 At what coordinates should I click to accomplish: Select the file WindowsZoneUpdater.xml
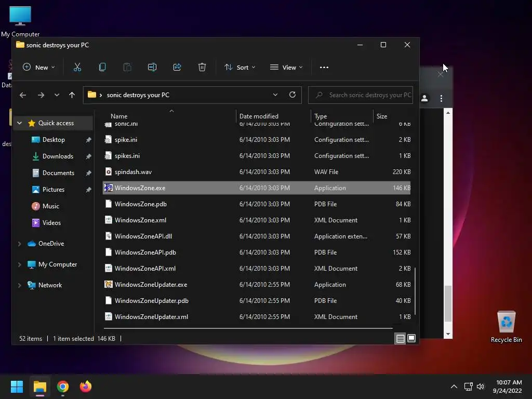257,317
